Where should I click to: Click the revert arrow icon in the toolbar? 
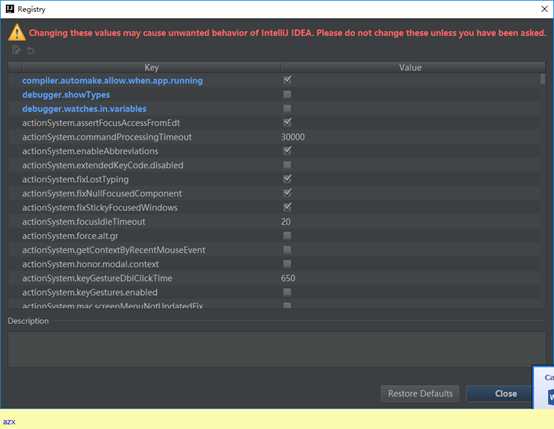pyautogui.click(x=30, y=51)
